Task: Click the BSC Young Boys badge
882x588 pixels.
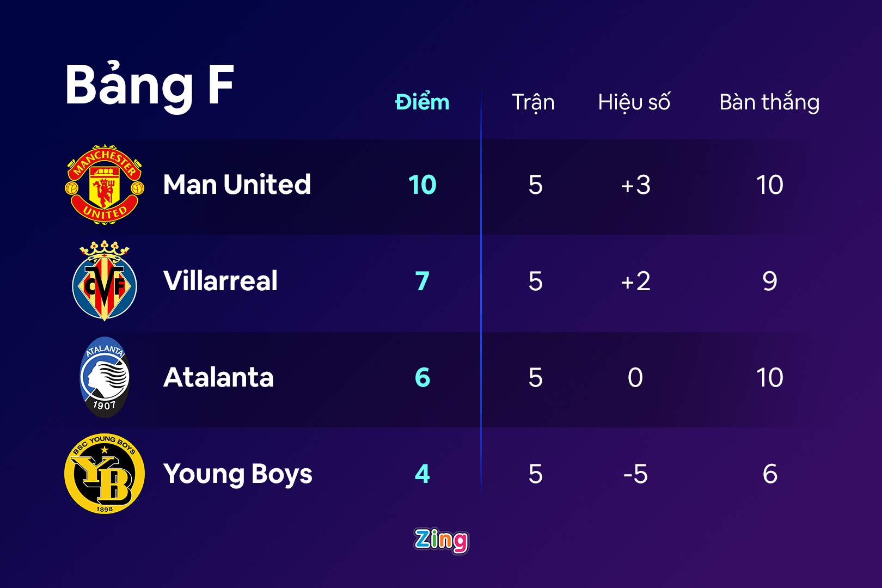Action: click(x=105, y=474)
